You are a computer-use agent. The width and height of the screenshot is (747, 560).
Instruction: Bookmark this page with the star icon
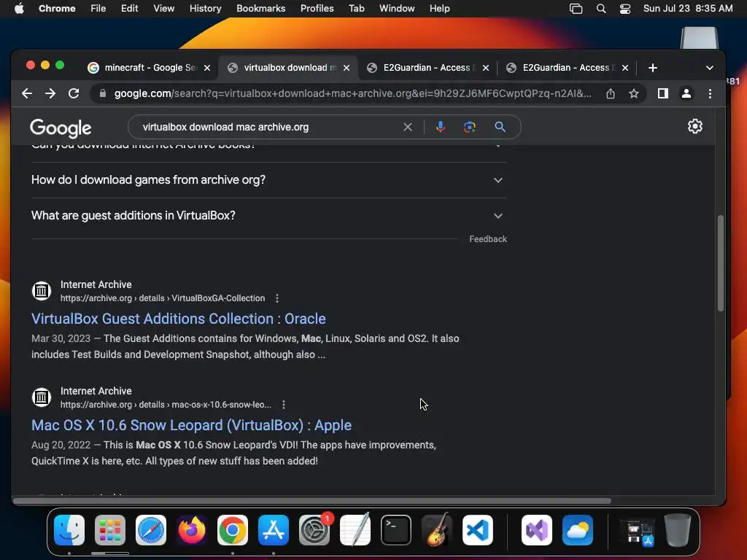[634, 93]
